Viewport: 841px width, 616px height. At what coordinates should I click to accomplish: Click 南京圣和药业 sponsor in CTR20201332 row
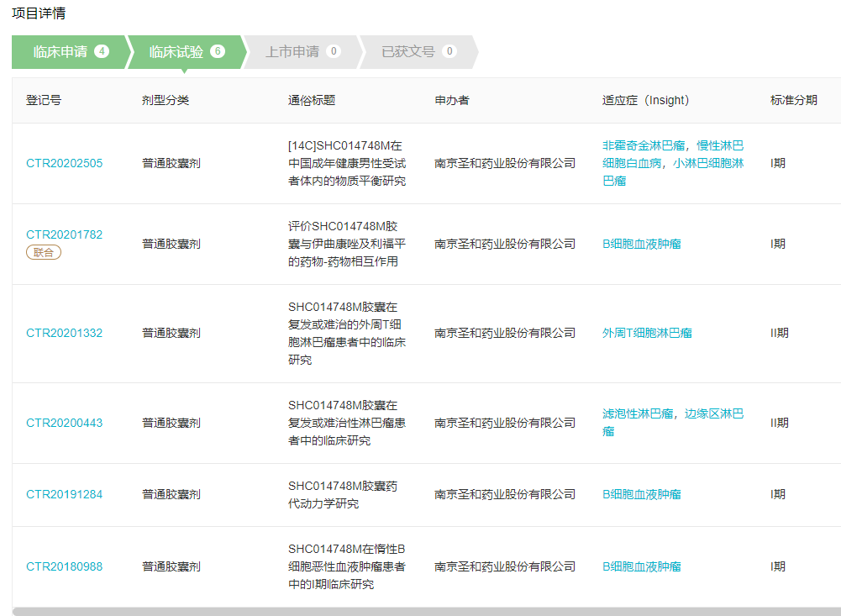[505, 334]
